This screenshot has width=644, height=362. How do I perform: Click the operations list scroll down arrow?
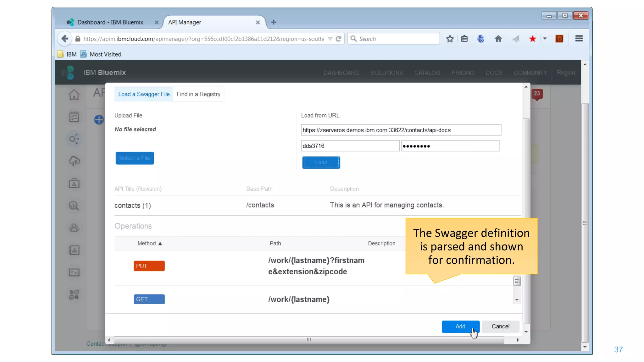pos(517,300)
